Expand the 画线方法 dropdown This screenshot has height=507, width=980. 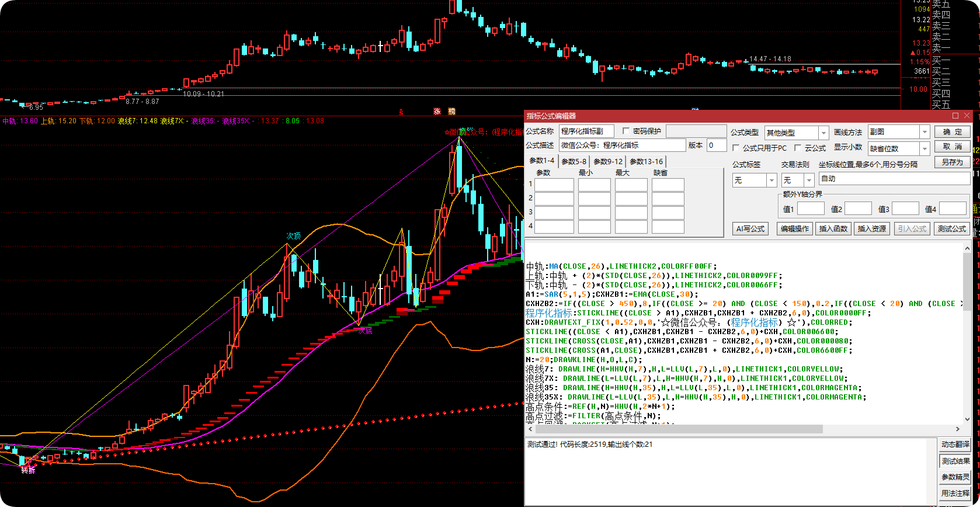click(925, 133)
